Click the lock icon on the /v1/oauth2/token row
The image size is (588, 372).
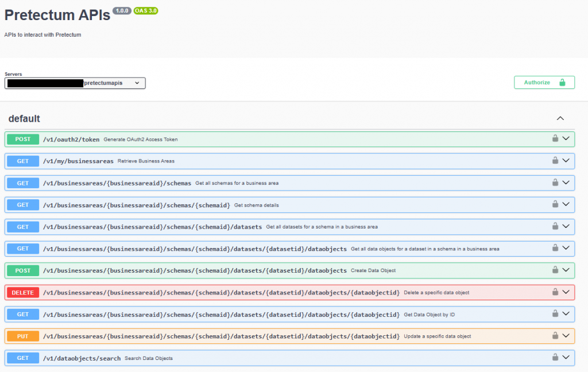coord(555,138)
